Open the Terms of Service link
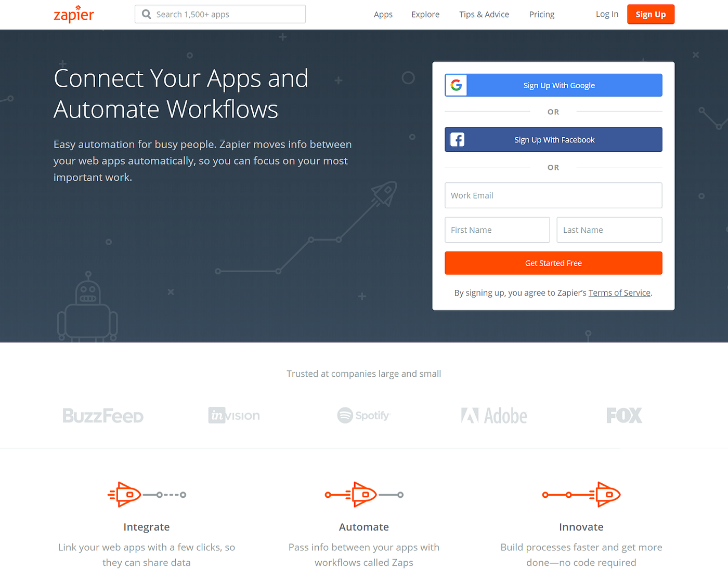The image size is (728, 583). 619,293
